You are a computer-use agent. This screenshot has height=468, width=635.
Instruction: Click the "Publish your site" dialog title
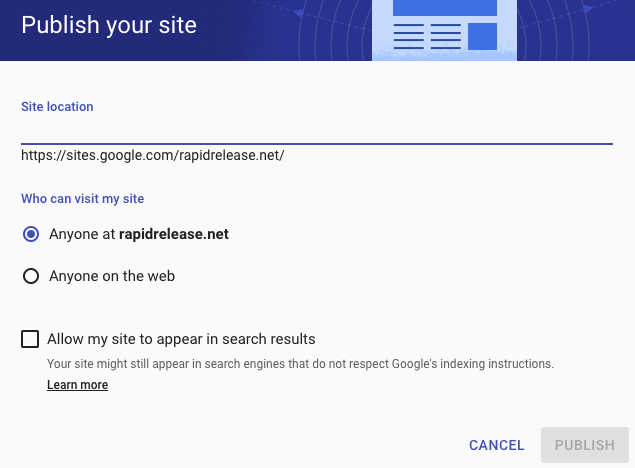(109, 24)
